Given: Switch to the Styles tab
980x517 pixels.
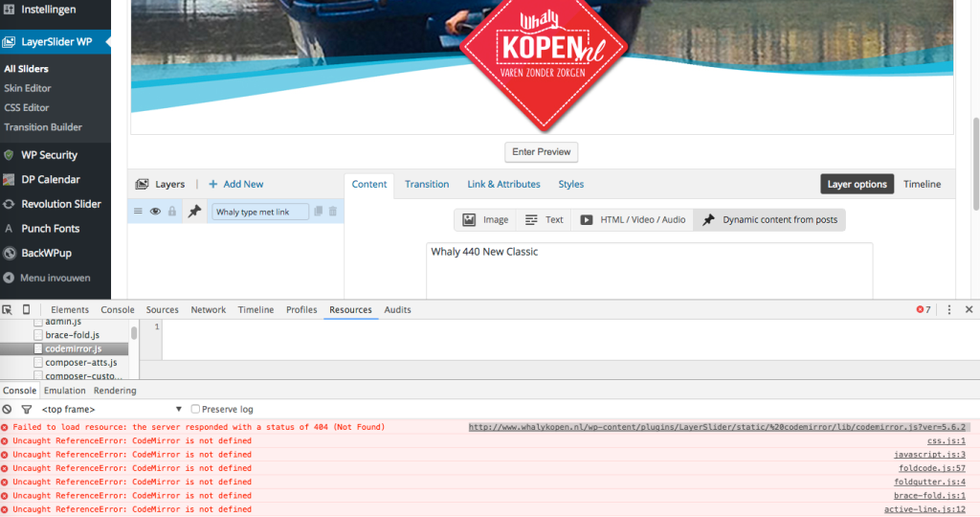Looking at the screenshot, I should 570,185.
